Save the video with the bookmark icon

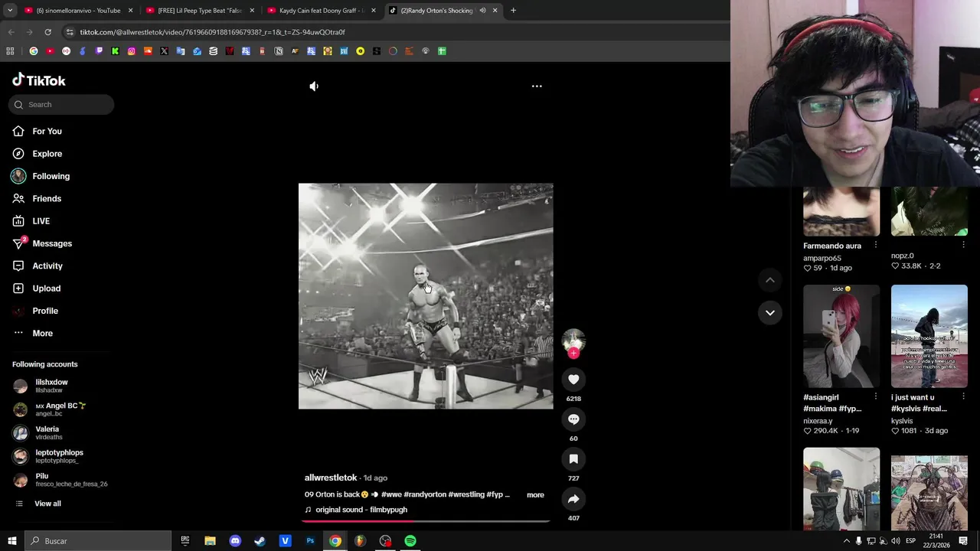[573, 459]
